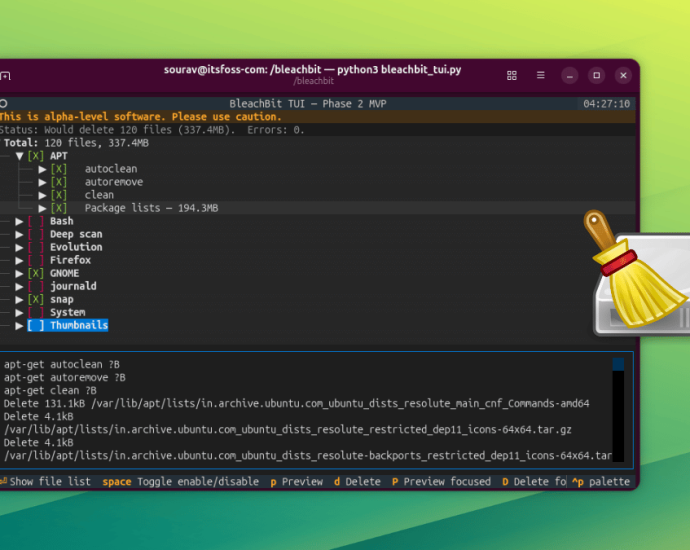Expand the autoremove arrow
This screenshot has width=690, height=550.
tap(42, 182)
